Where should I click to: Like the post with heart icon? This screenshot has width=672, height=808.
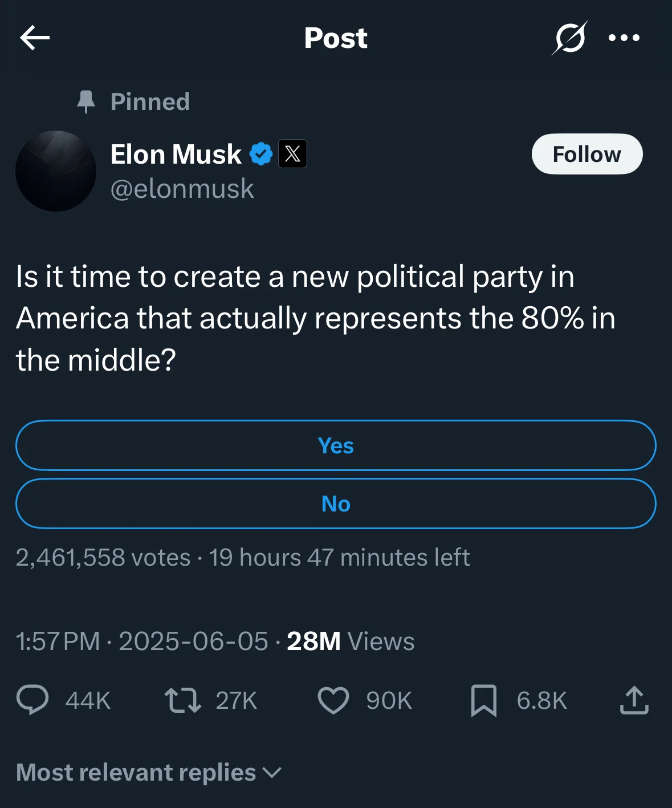point(333,700)
